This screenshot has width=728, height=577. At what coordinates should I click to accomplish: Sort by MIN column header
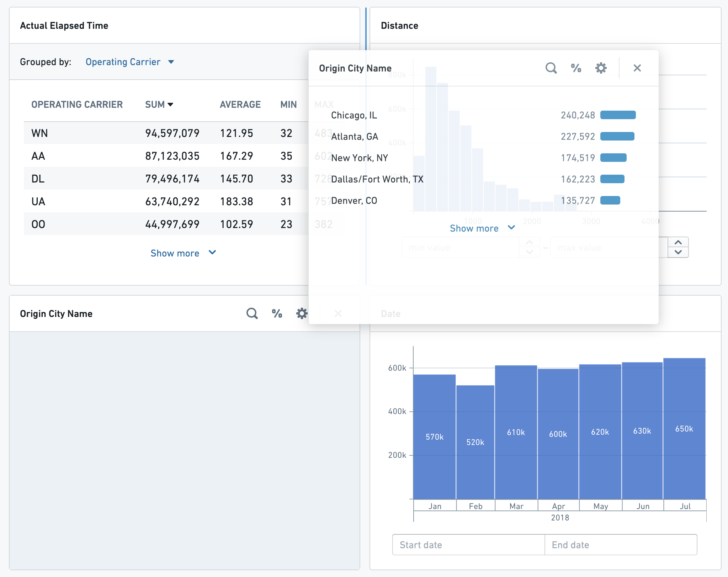[x=288, y=105]
